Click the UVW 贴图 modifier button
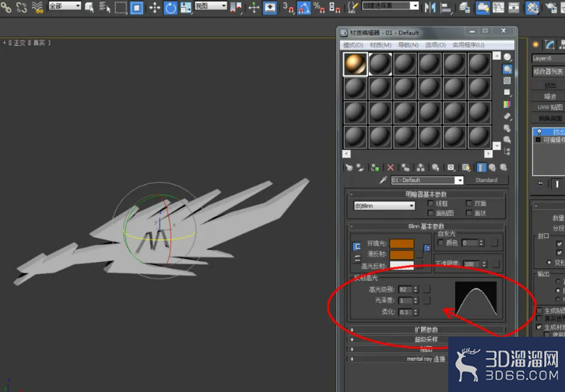 click(548, 107)
